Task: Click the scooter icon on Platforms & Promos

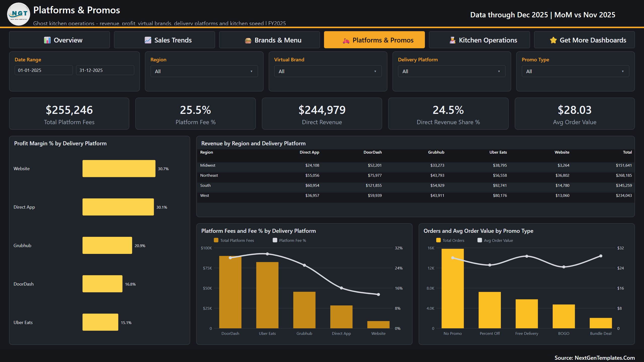Action: coord(346,40)
